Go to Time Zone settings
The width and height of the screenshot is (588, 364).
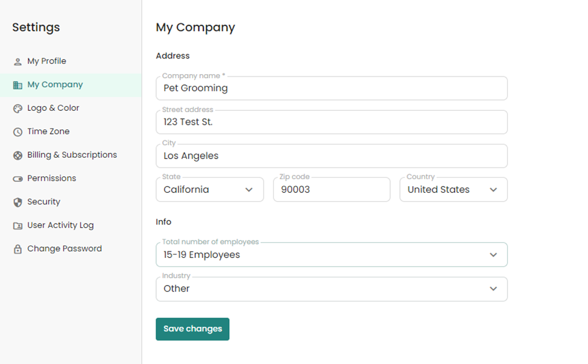coord(48,131)
